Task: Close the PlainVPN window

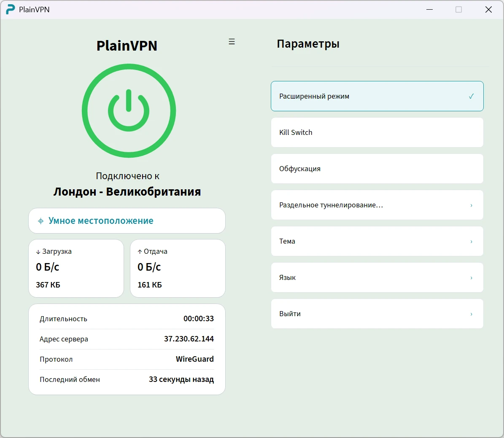Action: coord(488,10)
